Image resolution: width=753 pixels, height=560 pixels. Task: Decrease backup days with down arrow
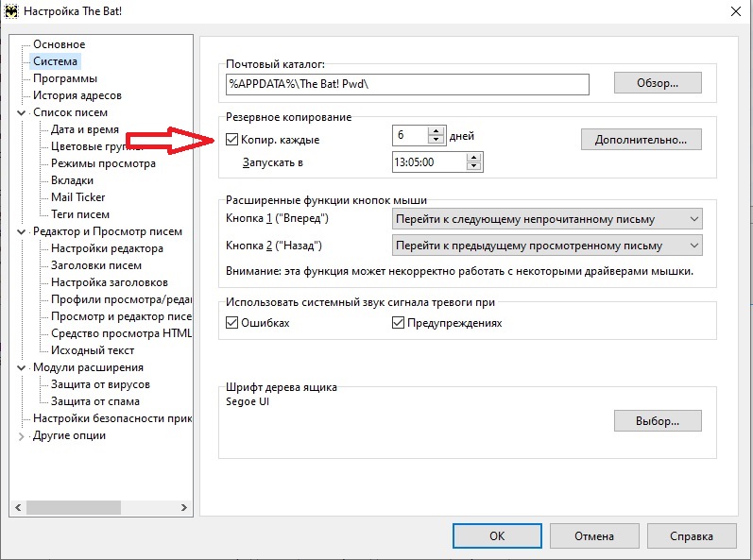click(x=436, y=140)
